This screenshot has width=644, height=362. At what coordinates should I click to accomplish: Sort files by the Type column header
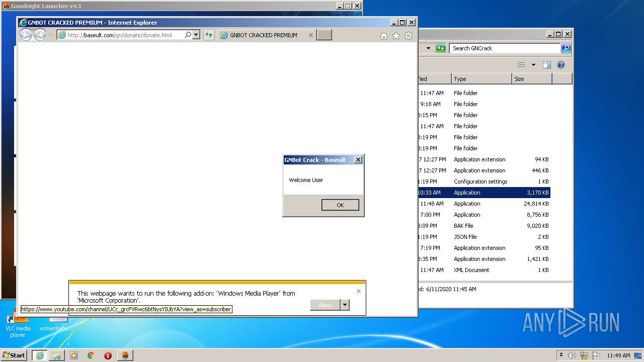pos(481,79)
